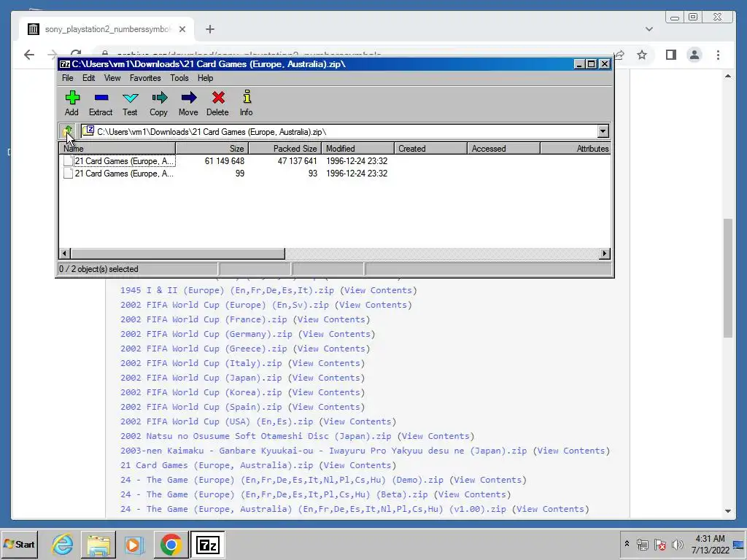Click the first 61 149 648 file icon
747x560 pixels.
click(68, 161)
